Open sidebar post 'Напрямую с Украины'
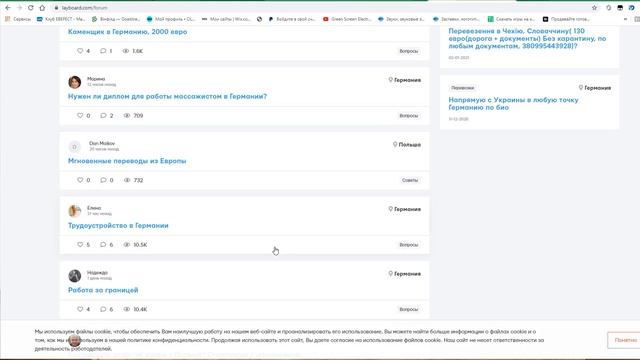 pyautogui.click(x=513, y=104)
